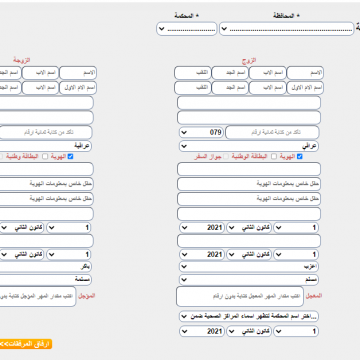Open day dropdown below the health centers dropdown
Viewport: 360px width, 360px height.
coord(296,331)
